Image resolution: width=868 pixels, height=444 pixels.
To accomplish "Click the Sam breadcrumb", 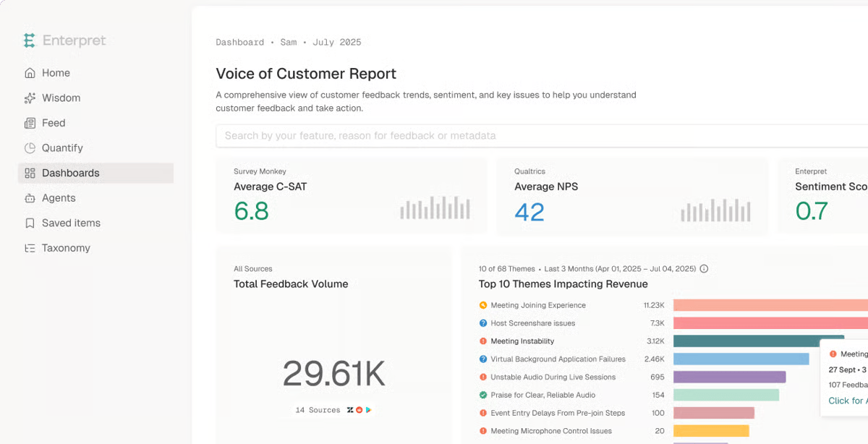I will coord(289,42).
